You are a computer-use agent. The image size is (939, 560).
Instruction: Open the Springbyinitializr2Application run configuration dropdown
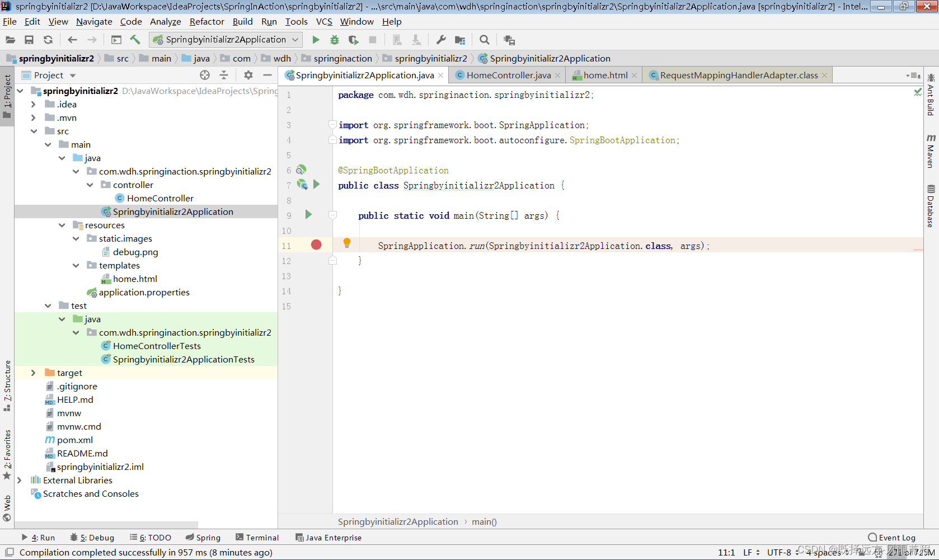tap(227, 40)
